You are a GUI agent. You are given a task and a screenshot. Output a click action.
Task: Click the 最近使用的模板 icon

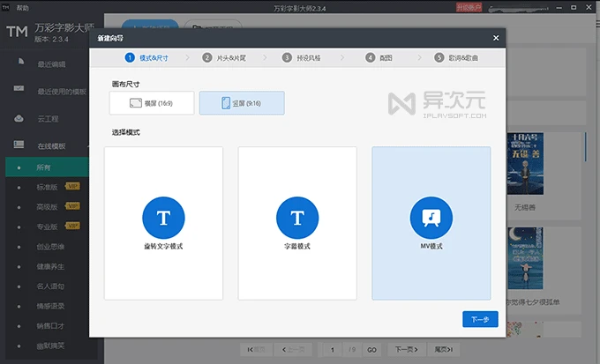point(19,88)
